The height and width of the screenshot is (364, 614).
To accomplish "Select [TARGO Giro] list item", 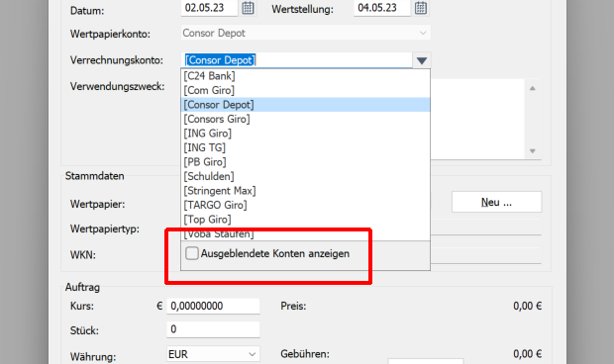I will tap(305, 205).
